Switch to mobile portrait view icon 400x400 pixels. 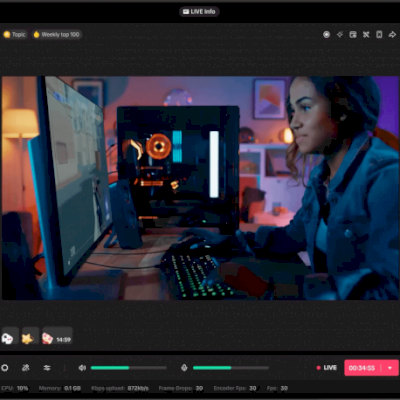379,35
